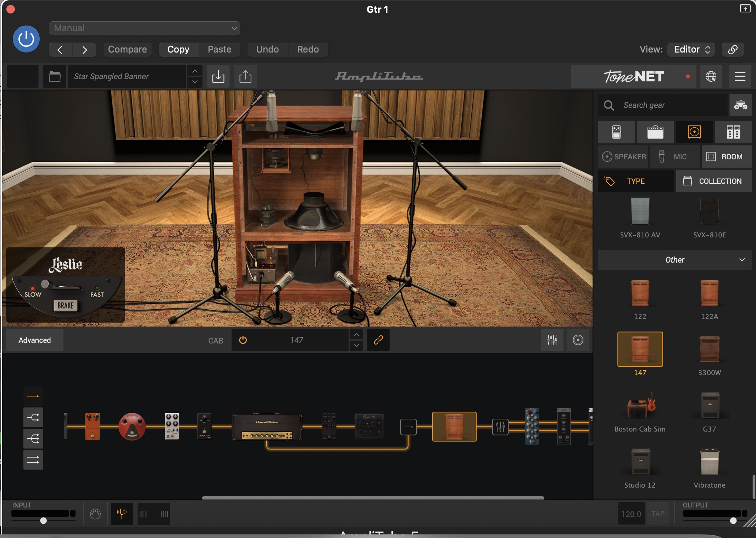Viewport: 756px width, 538px height.
Task: Select the COLLECTION sorting tab
Action: (x=714, y=181)
